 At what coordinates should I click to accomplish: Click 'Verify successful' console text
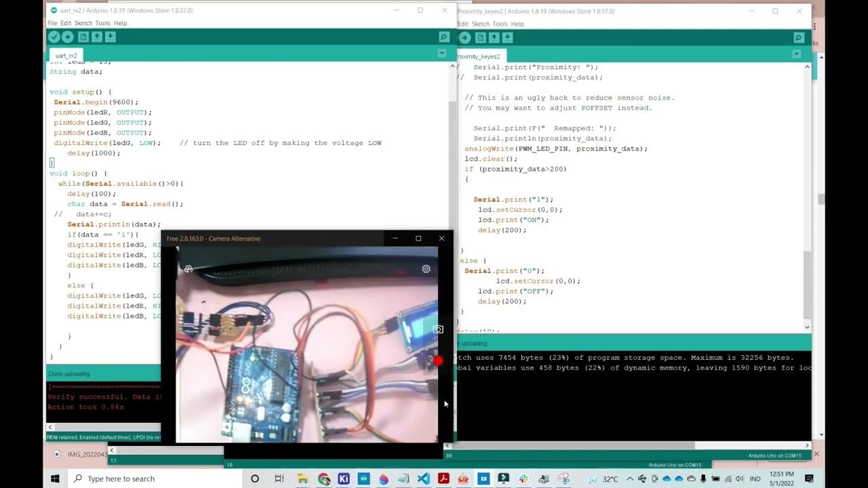pos(85,397)
